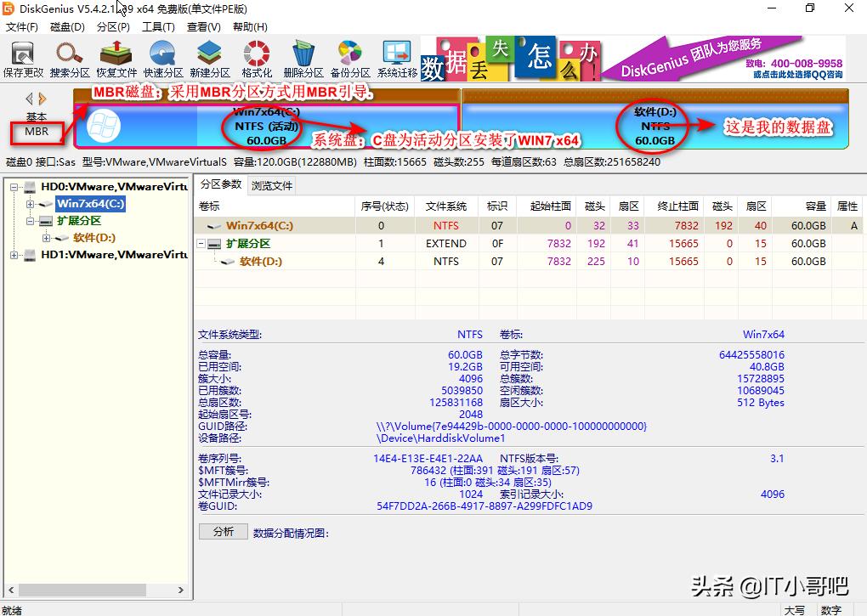Viewport: 867px width, 616px height.
Task: Click the 删除分区 delete partition icon
Action: click(x=303, y=59)
